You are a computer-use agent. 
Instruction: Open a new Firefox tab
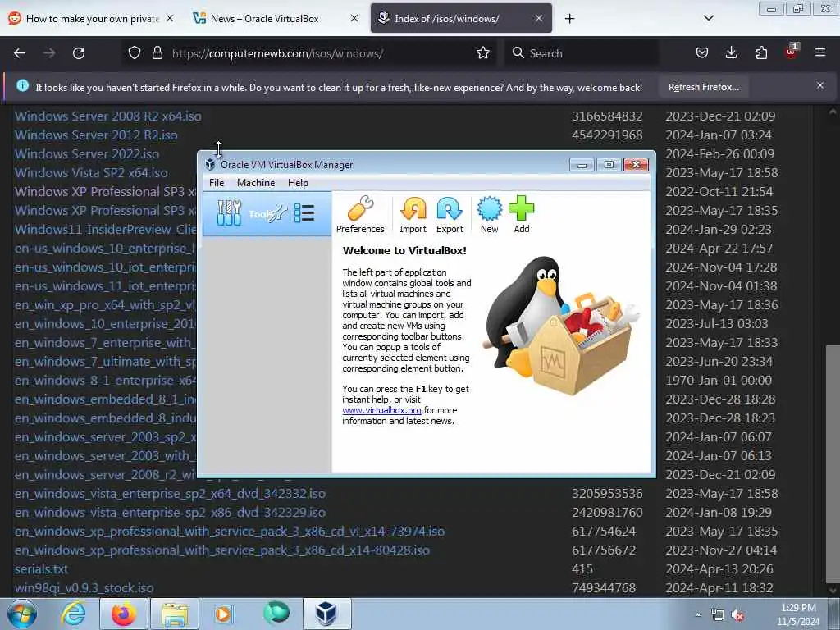[569, 19]
